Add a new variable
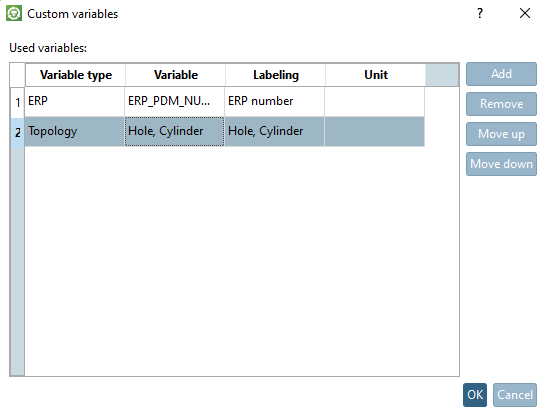The image size is (544, 413). pos(501,74)
